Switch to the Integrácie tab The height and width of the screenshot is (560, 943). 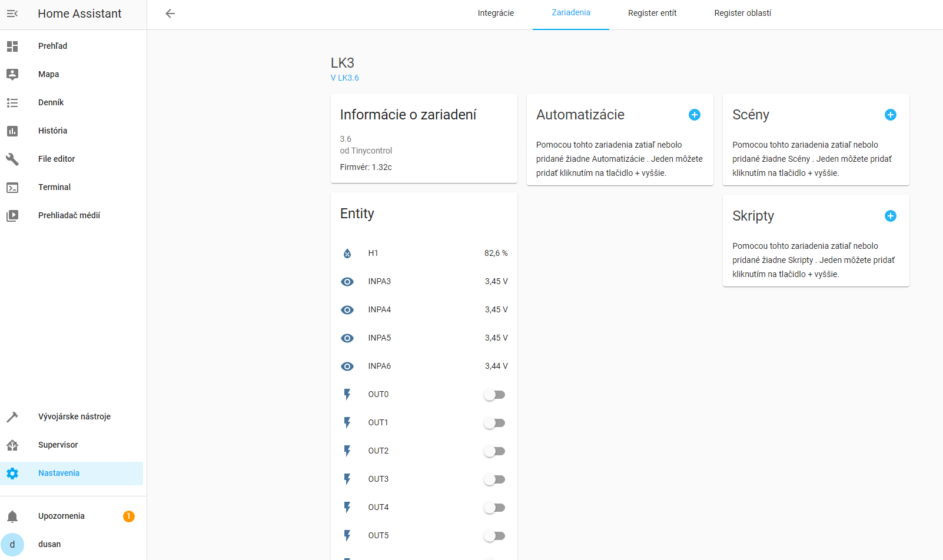click(496, 13)
